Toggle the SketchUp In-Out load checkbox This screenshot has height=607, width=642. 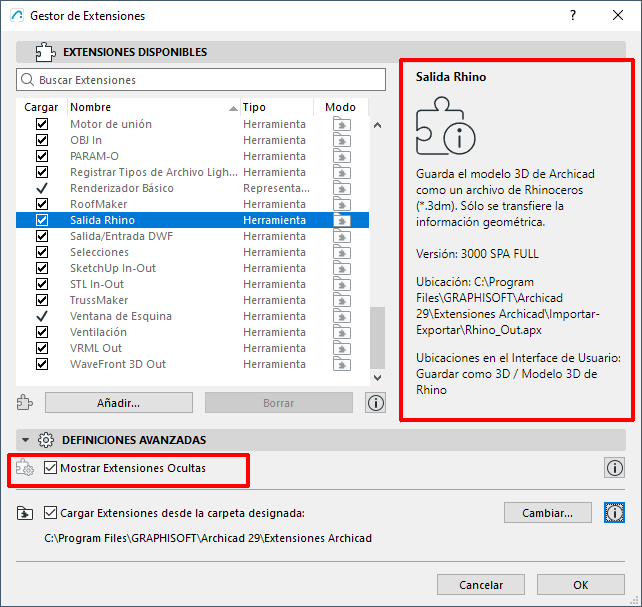[x=42, y=268]
